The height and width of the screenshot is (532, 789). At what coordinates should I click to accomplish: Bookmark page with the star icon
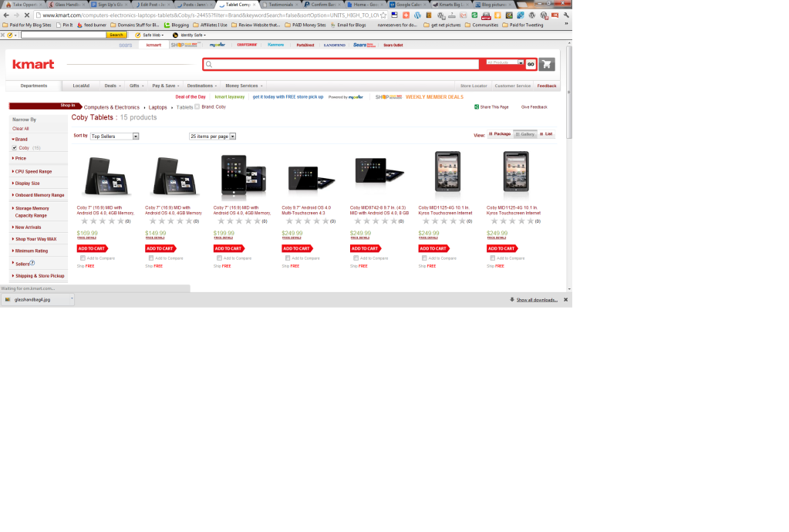pos(383,15)
